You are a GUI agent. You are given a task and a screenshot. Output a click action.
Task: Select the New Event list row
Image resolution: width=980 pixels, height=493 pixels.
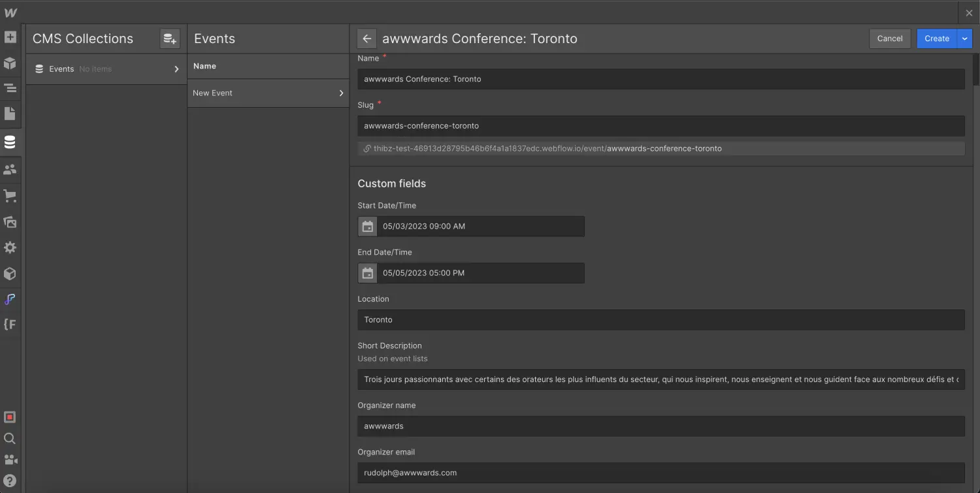point(269,93)
